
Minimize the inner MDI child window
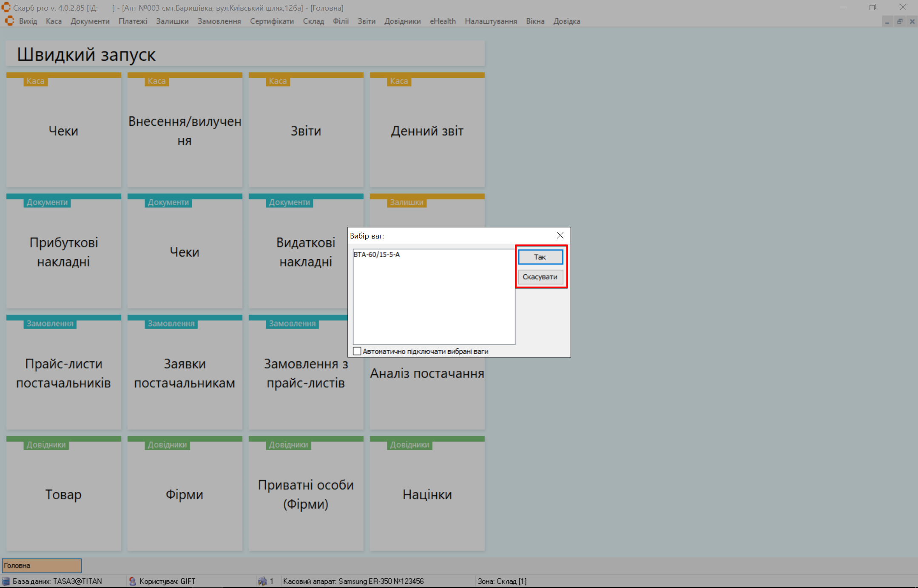coord(887,22)
